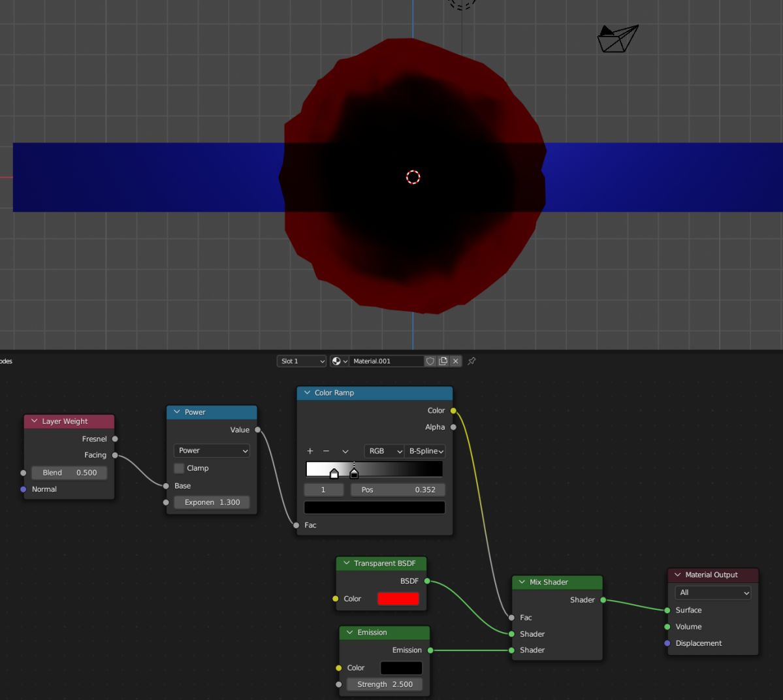
Task: Click the Power Base input socket
Action: pos(166,486)
